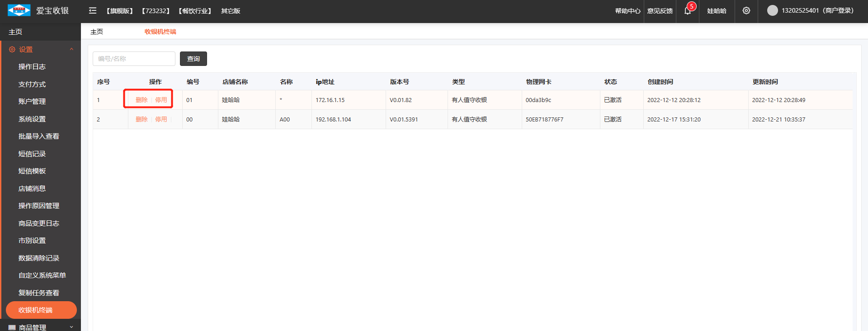Open the top-right settings gear icon
The height and width of the screenshot is (331, 868).
point(746,10)
